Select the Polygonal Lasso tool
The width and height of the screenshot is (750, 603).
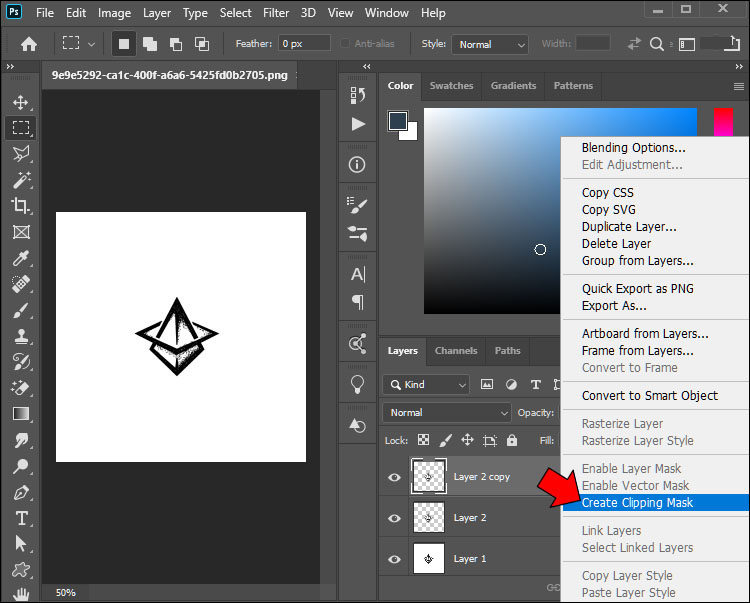21,154
